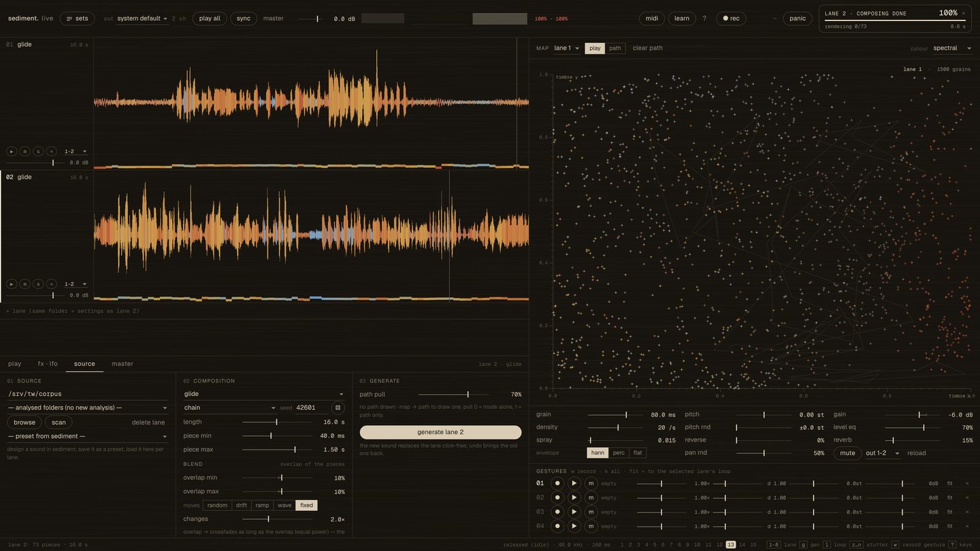980x551 pixels.
Task: Open lane 02 output 1-2 dropdown
Action: [75, 284]
